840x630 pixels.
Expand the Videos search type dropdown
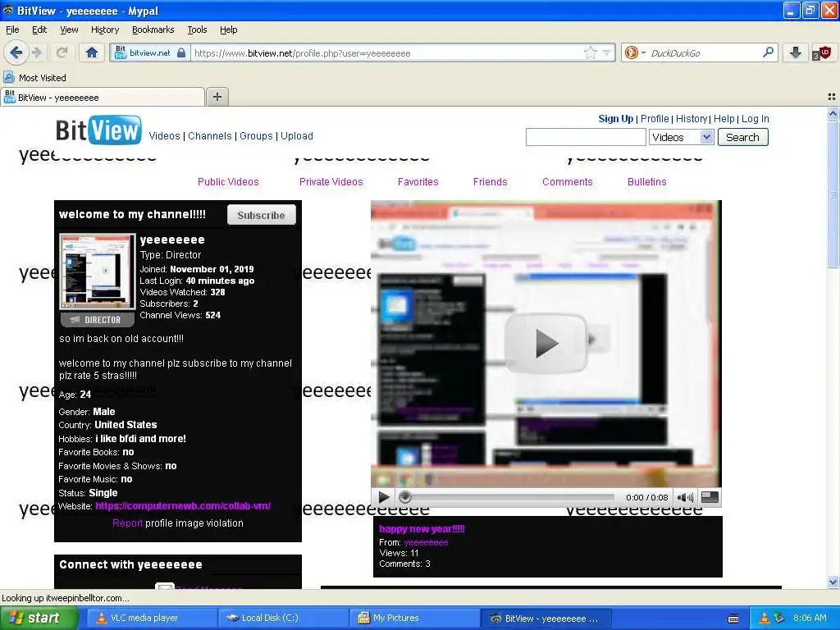tap(681, 137)
